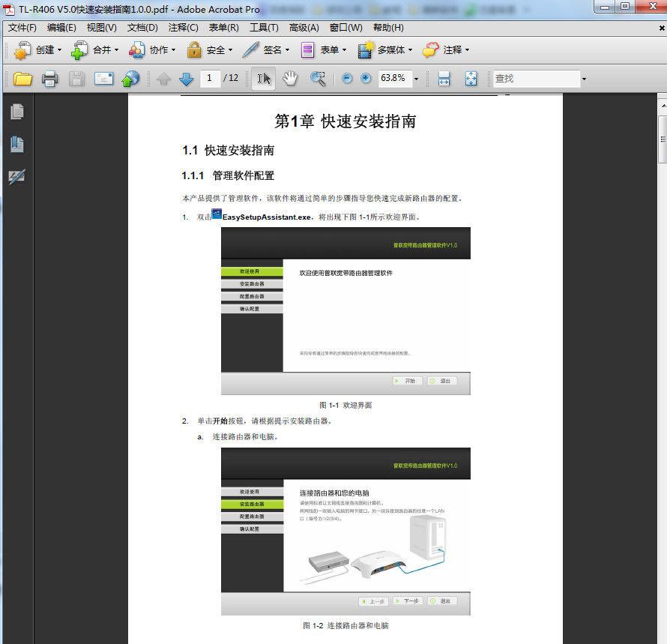The width and height of the screenshot is (667, 644).
Task: Click the Email envelope icon
Action: pyautogui.click(x=103, y=79)
